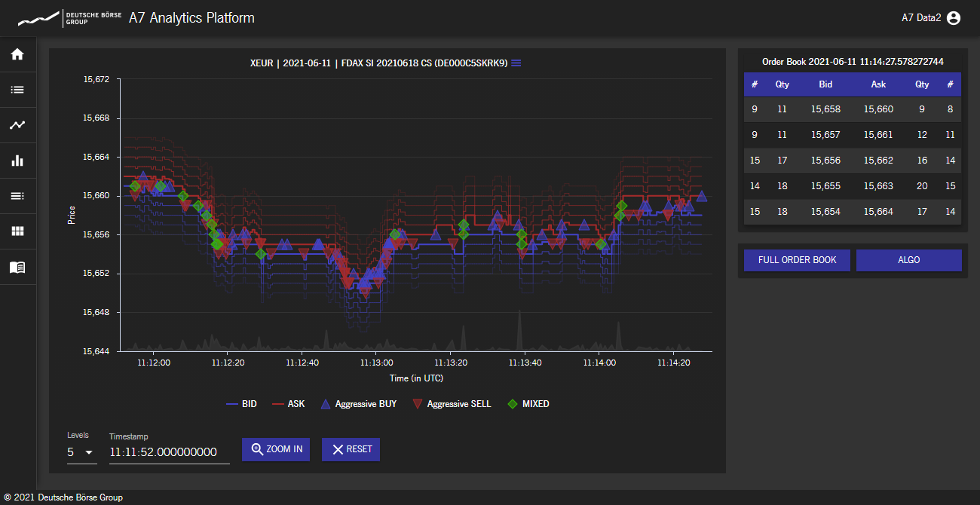This screenshot has height=505, width=980.
Task: Hide Aggressive BUY markers via legend
Action: pyautogui.click(x=358, y=404)
